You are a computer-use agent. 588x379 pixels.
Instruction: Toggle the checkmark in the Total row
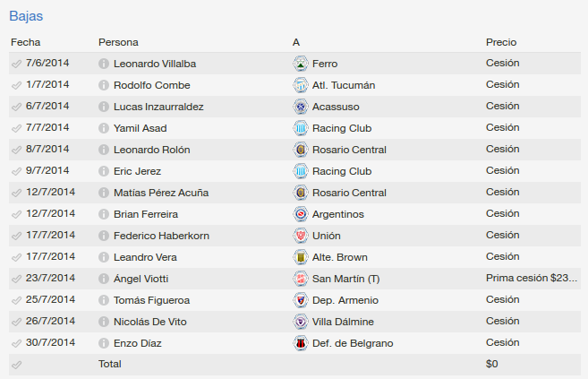point(16,365)
